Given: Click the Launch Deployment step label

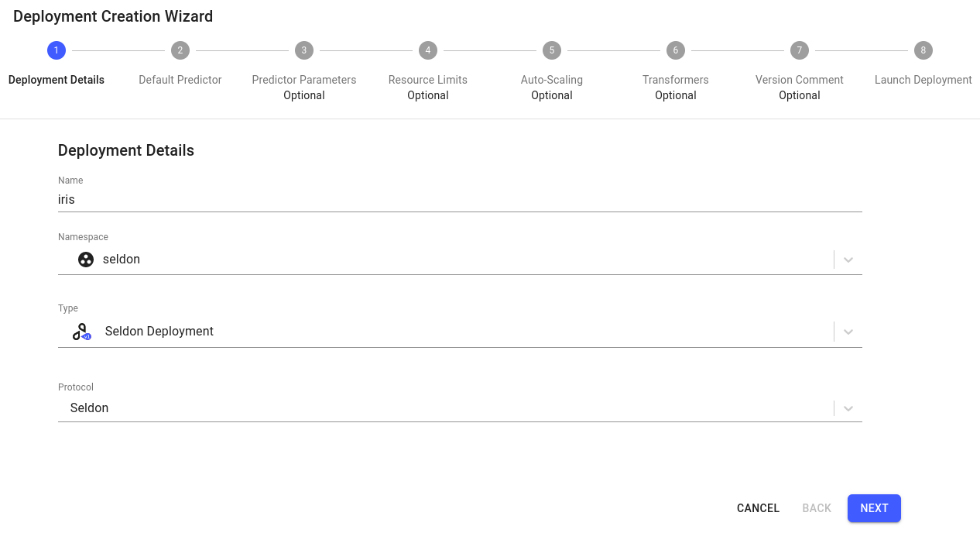Looking at the screenshot, I should (x=923, y=80).
